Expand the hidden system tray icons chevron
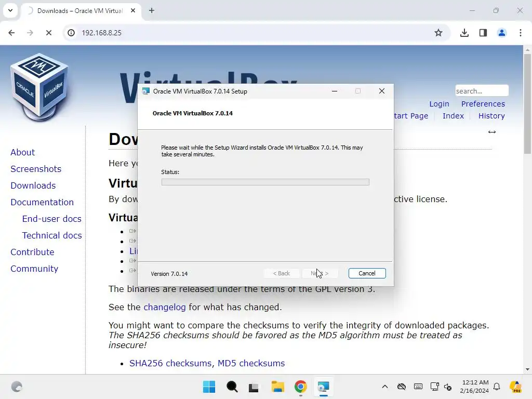The image size is (532, 399). point(385,387)
